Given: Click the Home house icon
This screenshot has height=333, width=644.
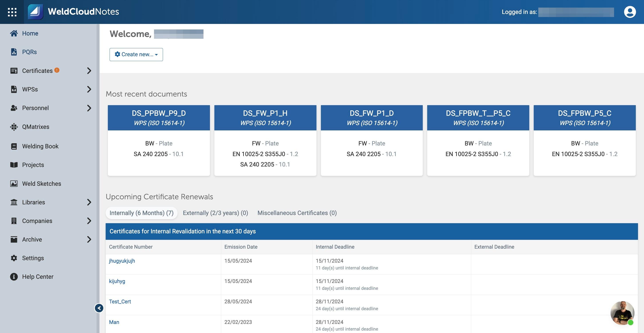Looking at the screenshot, I should tap(14, 33).
